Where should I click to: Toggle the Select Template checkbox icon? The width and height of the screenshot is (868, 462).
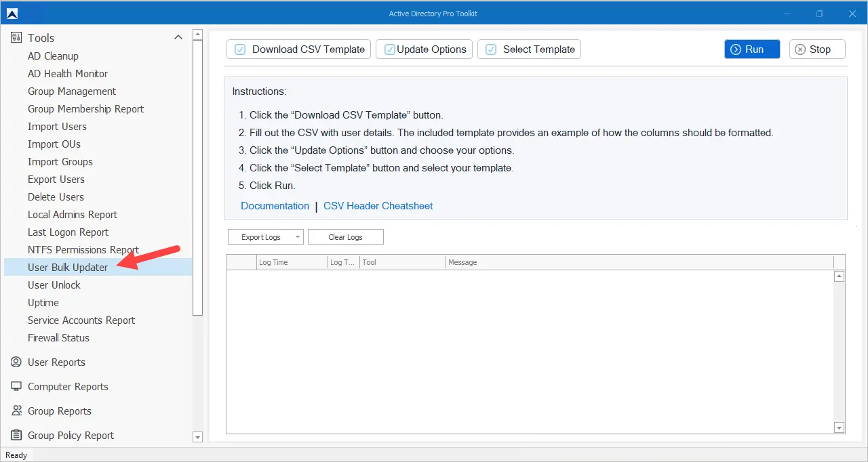point(491,49)
